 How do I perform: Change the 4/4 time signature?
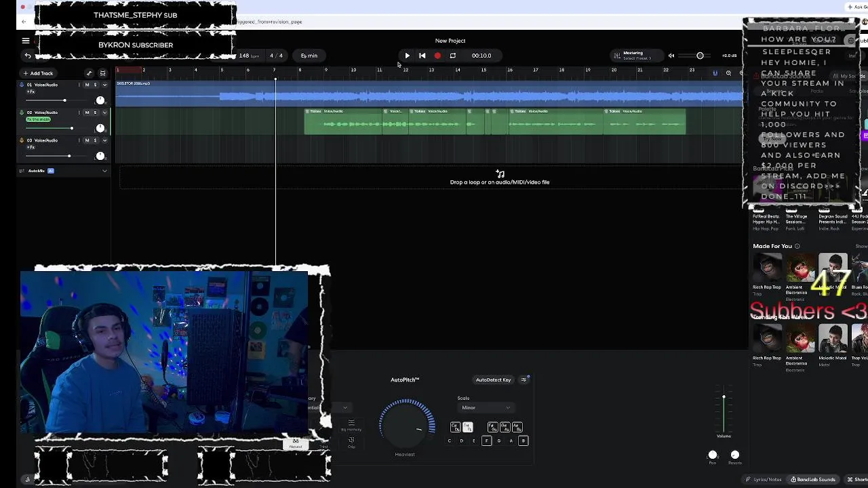(x=276, y=56)
